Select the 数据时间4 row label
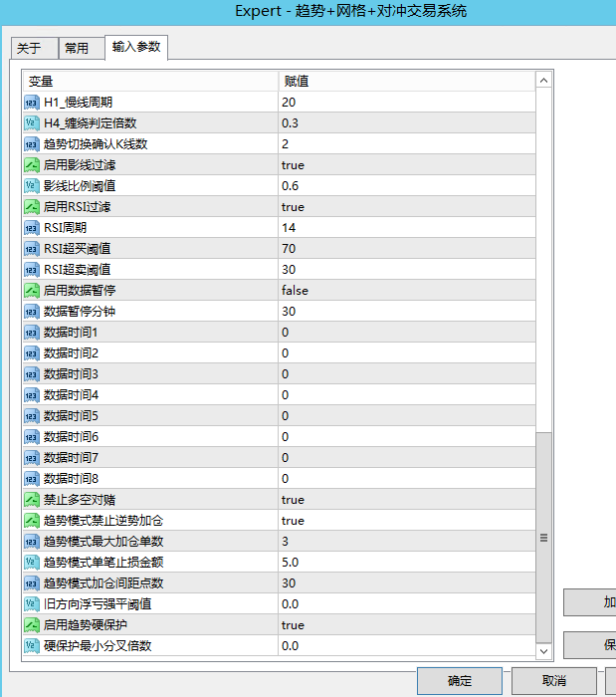The image size is (616, 697). [71, 395]
